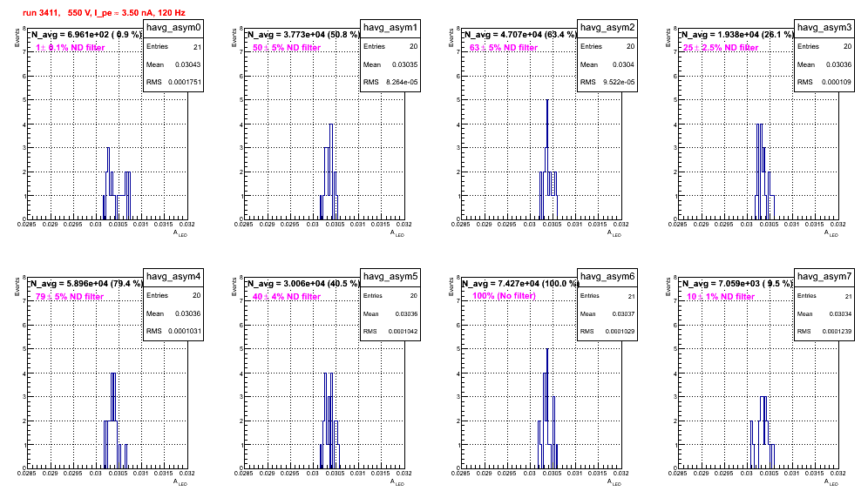Click Mean value 0.03037 in havg_asym6
Viewport: 868px width, 498px height.
[x=623, y=313]
